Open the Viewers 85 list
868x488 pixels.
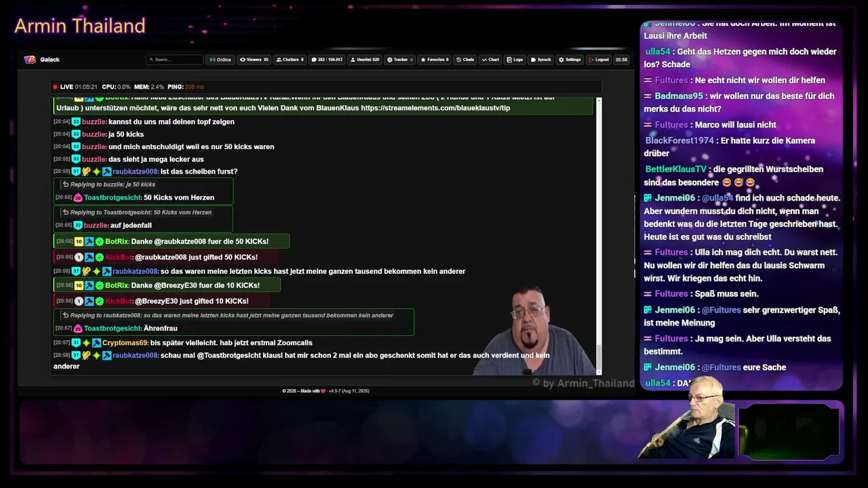tap(254, 60)
